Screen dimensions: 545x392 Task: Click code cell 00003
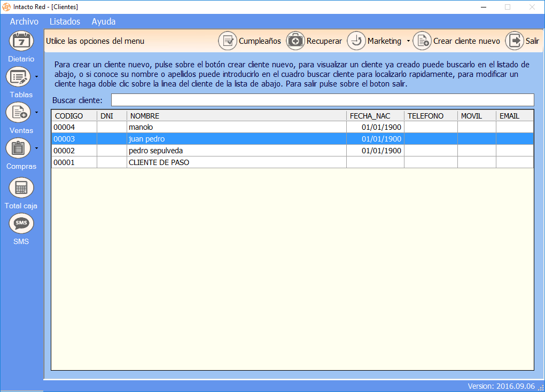[x=74, y=139]
